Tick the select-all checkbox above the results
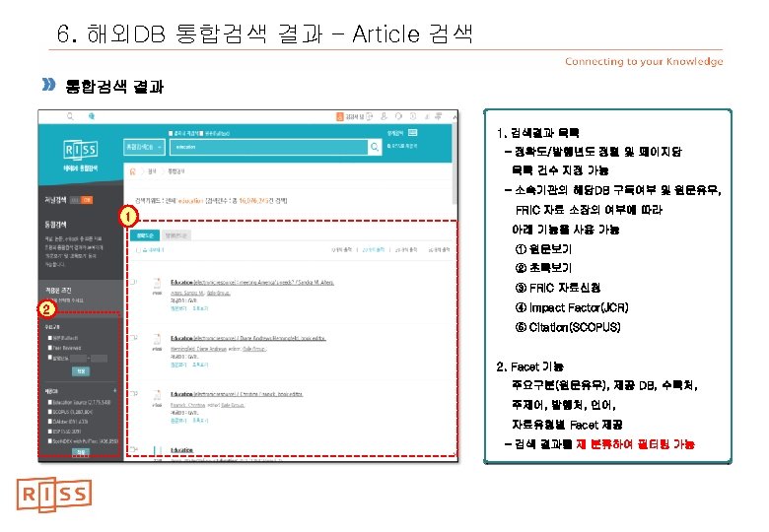Viewport: 769px width, 532px height. (138, 250)
